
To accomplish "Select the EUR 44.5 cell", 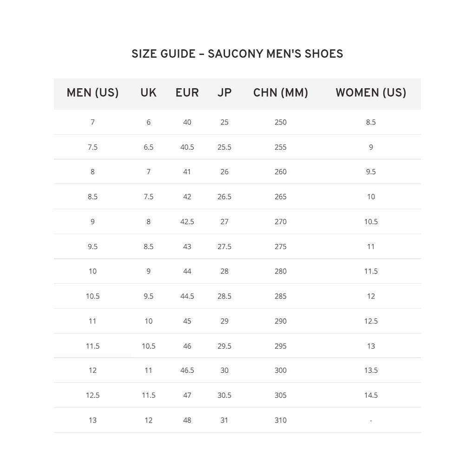I will pyautogui.click(x=187, y=296).
